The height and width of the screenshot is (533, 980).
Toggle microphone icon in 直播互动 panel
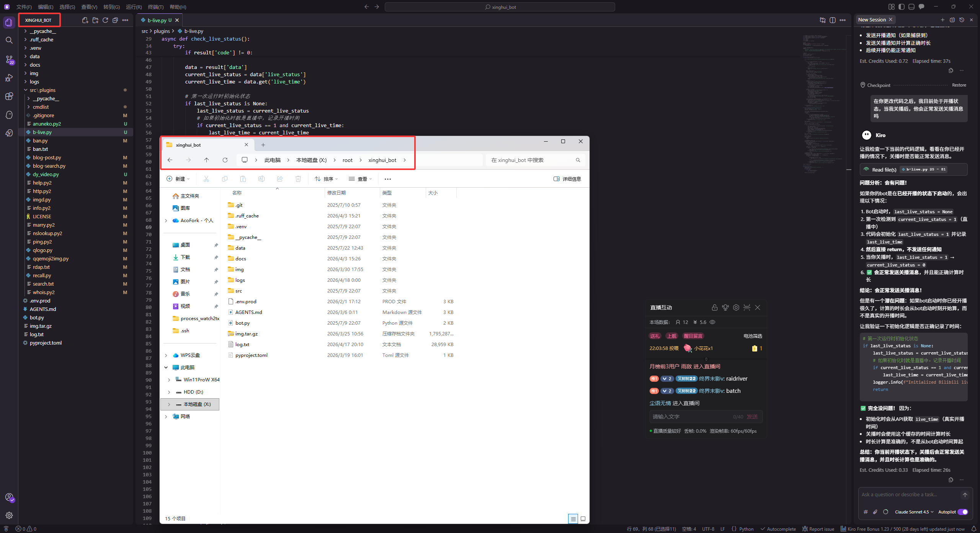tap(725, 307)
